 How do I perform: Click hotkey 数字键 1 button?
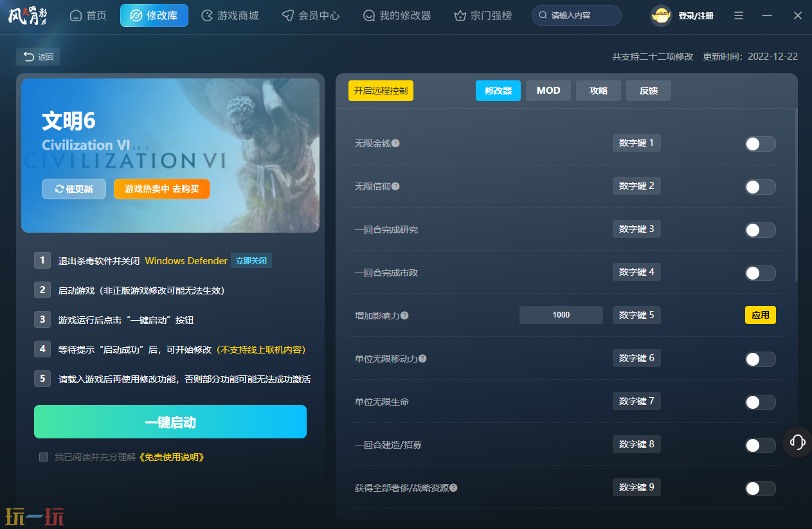click(636, 143)
